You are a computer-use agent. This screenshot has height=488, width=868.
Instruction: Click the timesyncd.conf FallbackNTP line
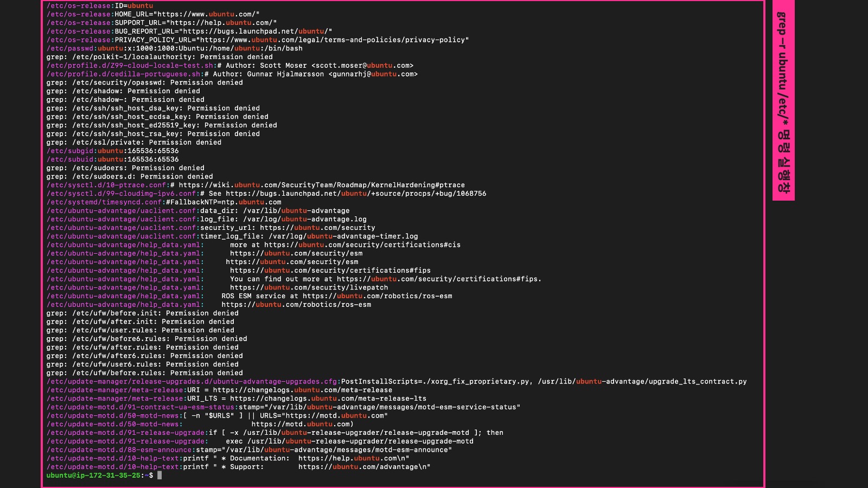pyautogui.click(x=164, y=202)
